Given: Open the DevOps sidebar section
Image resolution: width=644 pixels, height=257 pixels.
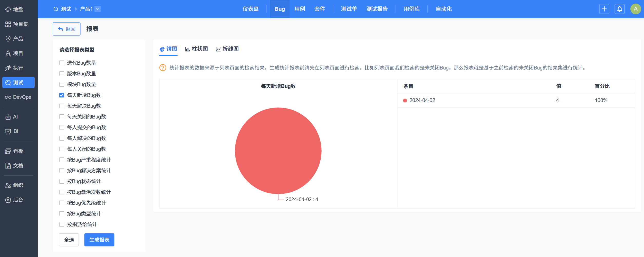Looking at the screenshot, I should click(18, 97).
